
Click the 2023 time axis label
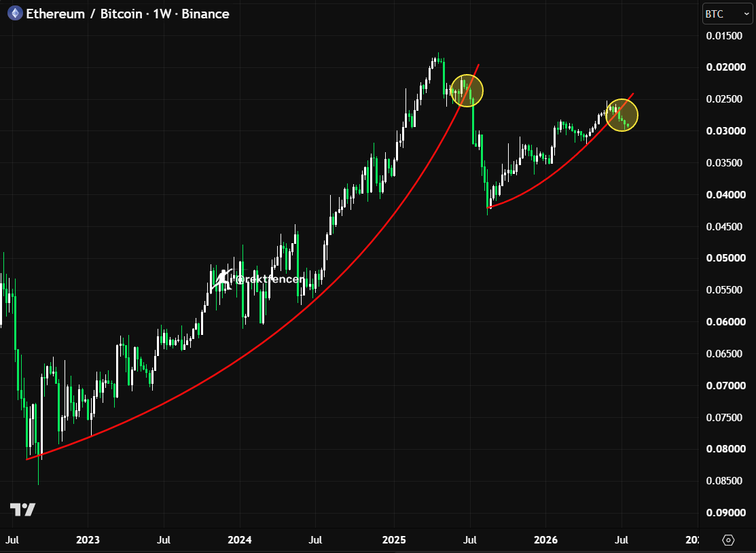click(88, 540)
